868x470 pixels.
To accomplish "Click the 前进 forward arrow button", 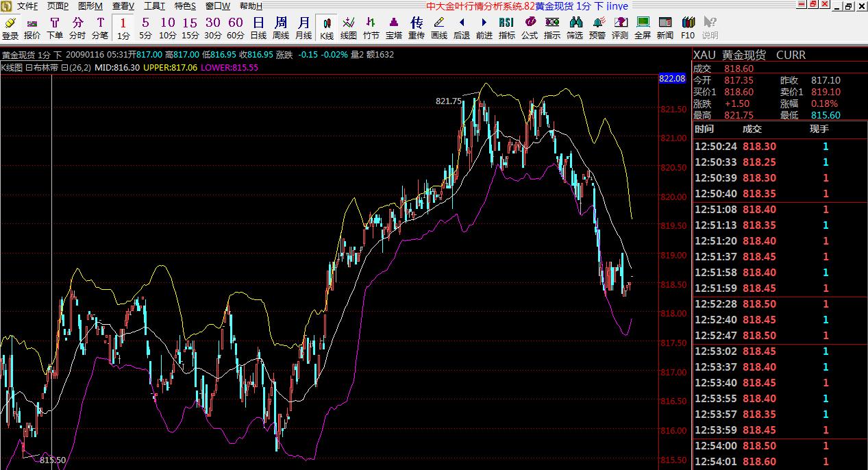I will [x=484, y=28].
